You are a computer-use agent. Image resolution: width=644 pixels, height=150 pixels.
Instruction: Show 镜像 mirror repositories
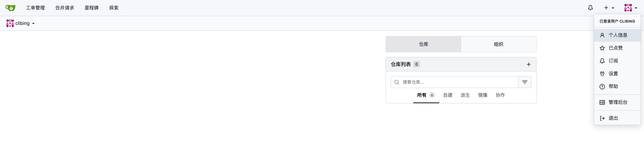pyautogui.click(x=483, y=95)
